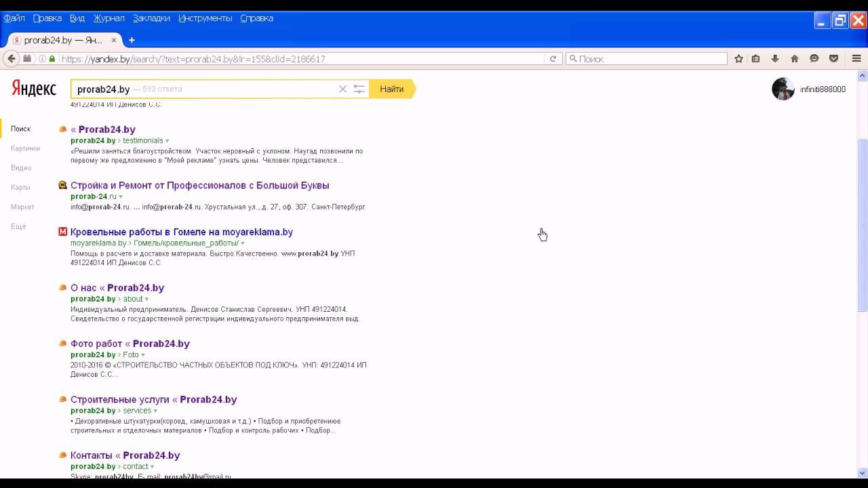Image resolution: width=868 pixels, height=488 pixels.
Task: Go to home page via house icon
Action: 795,59
